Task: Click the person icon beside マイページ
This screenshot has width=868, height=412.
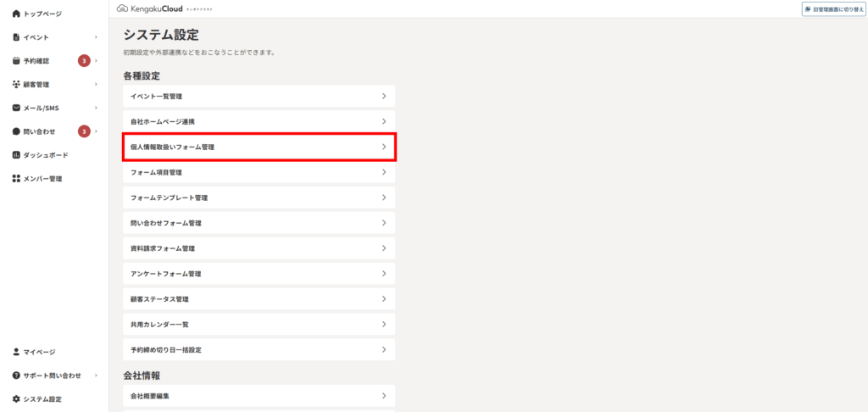Action: (16, 352)
